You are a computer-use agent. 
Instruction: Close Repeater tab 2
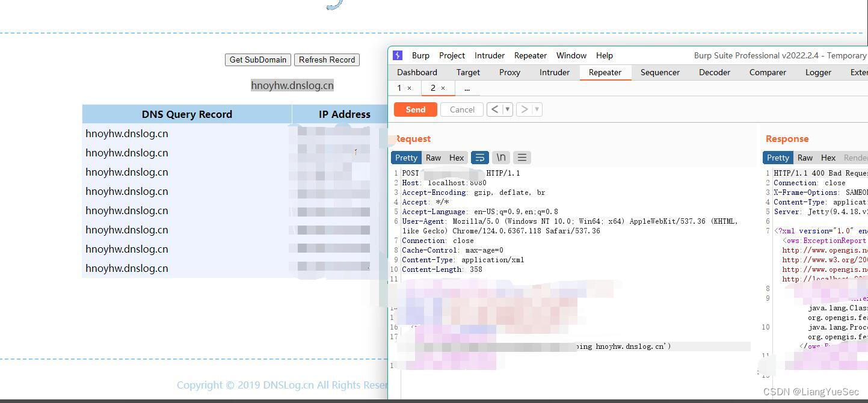click(x=443, y=88)
